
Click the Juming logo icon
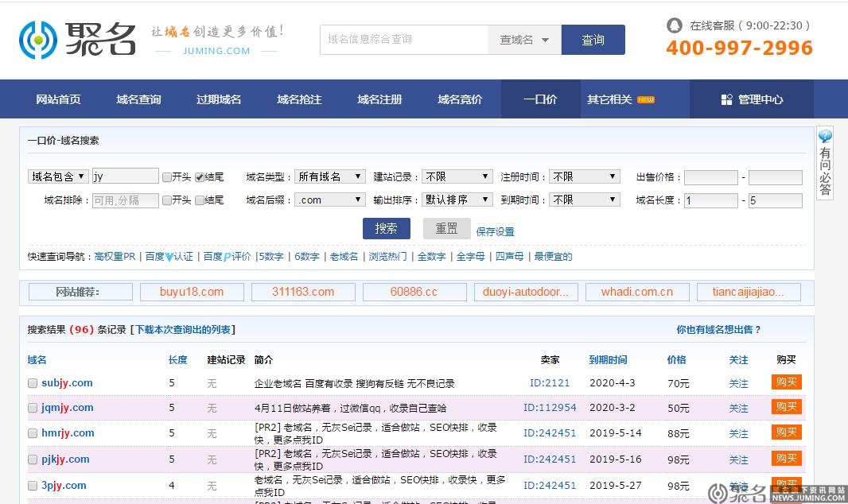click(38, 40)
